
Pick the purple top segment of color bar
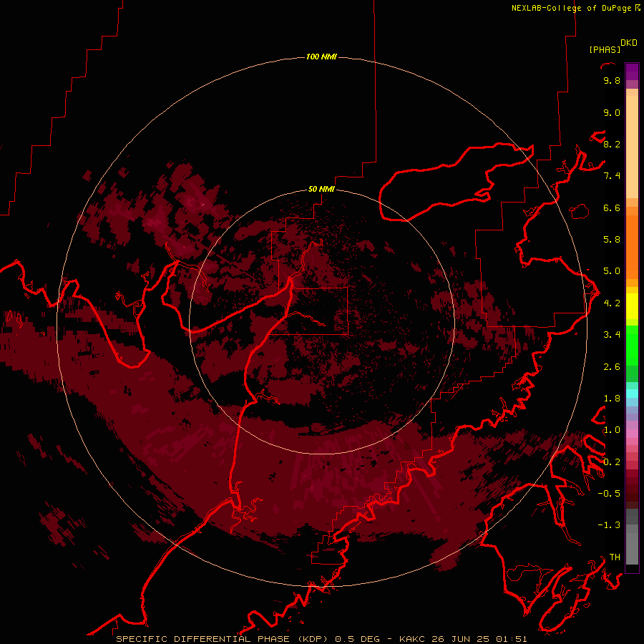point(632,72)
